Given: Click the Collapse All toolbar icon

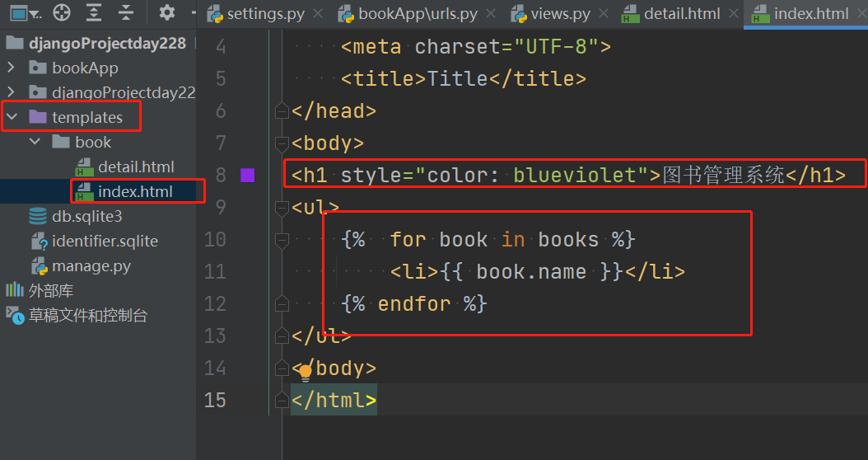Looking at the screenshot, I should [126, 12].
